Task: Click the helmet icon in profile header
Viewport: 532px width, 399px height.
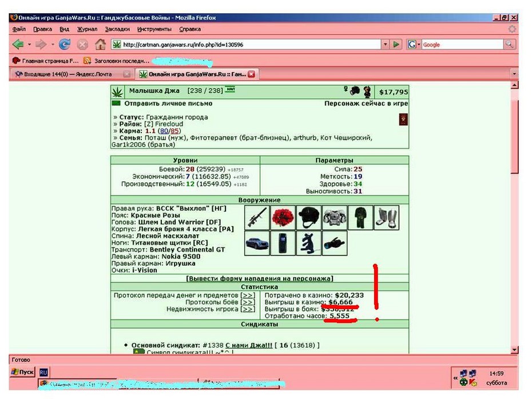Action: (x=355, y=91)
